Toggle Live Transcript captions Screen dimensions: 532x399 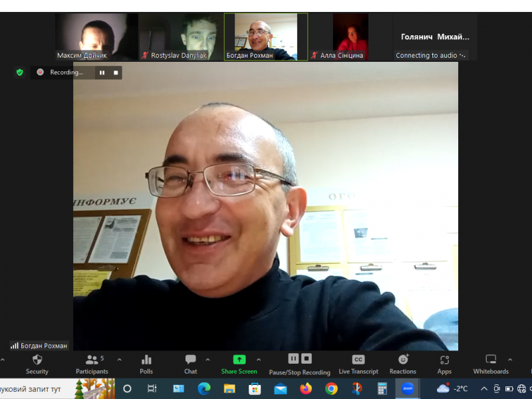coord(358,363)
